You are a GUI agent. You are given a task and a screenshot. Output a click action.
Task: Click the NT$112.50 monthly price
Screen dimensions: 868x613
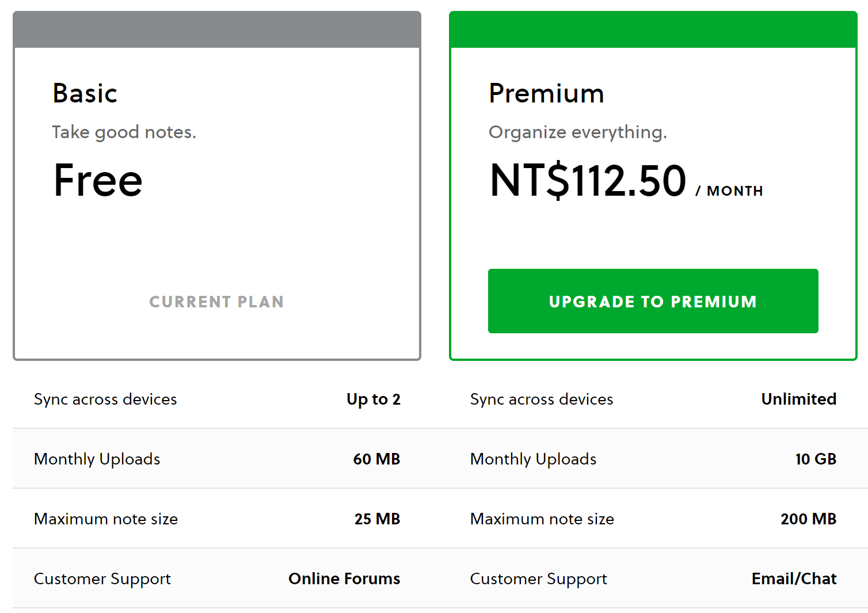[588, 181]
